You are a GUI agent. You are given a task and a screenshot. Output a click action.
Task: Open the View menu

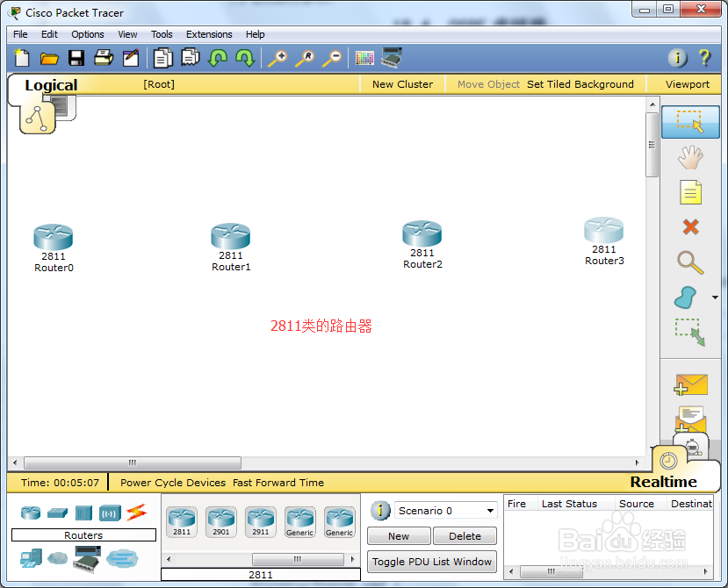[127, 34]
